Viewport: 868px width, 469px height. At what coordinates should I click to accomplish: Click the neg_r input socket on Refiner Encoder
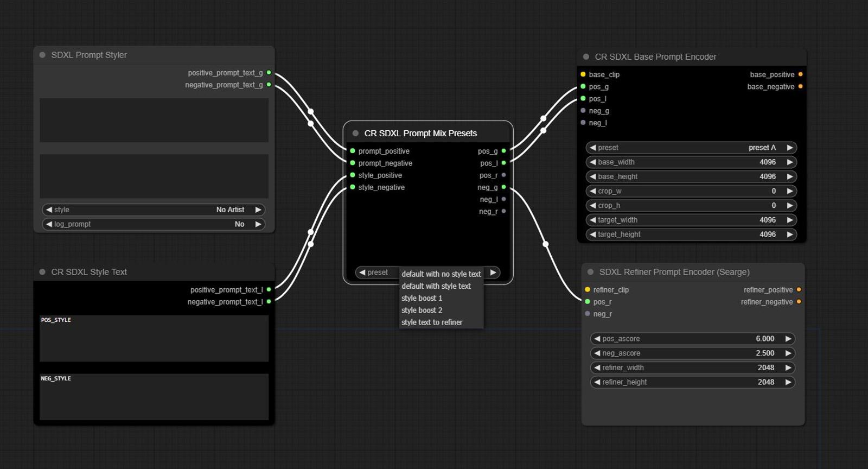588,314
